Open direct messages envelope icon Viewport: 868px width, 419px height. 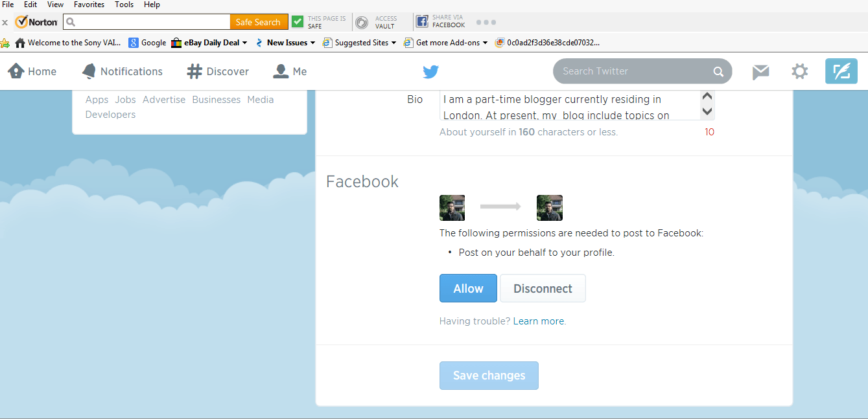pos(760,72)
